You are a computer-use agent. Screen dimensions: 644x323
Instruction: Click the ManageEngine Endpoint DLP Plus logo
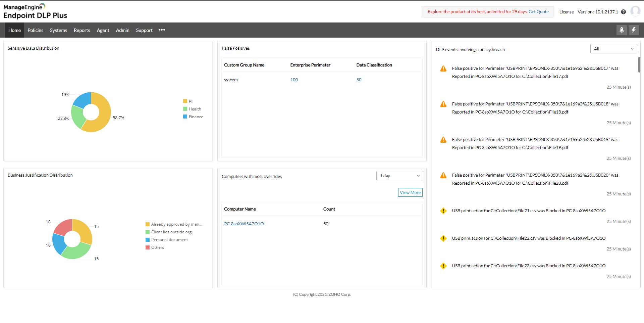(x=35, y=11)
